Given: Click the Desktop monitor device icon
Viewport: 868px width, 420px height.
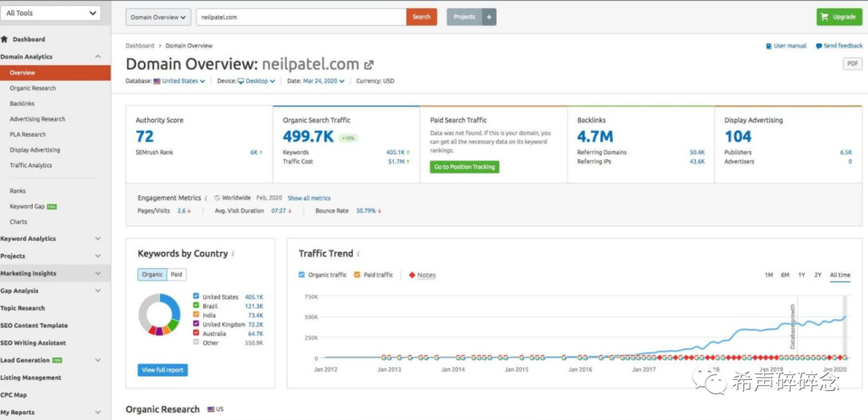Looking at the screenshot, I should (241, 81).
